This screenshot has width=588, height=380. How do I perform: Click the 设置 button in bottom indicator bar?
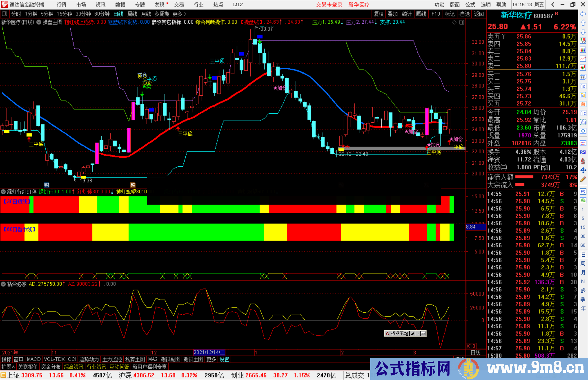point(224,359)
